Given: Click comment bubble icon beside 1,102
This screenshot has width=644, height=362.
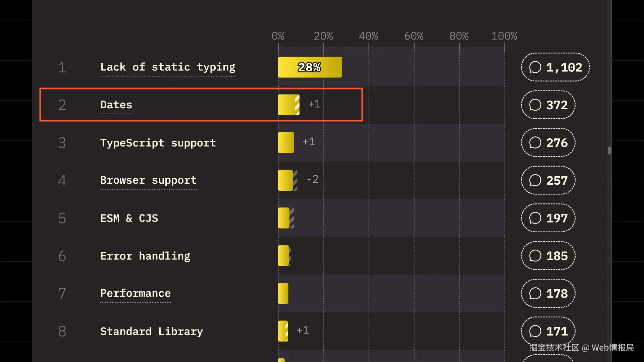Looking at the screenshot, I should click(535, 67).
